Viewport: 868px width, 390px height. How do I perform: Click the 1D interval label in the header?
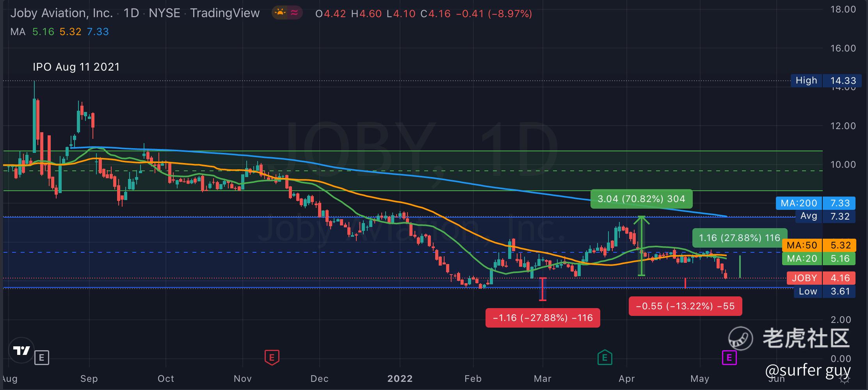(x=131, y=13)
